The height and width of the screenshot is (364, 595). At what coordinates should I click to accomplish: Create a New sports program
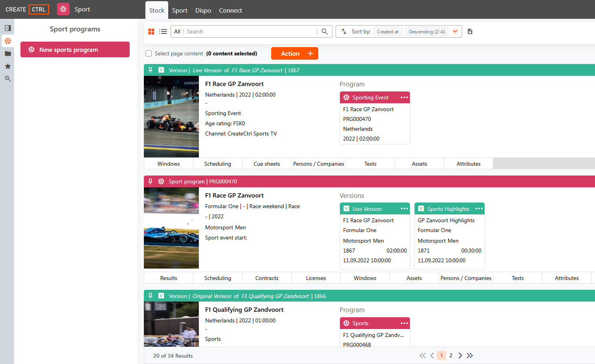tap(75, 49)
